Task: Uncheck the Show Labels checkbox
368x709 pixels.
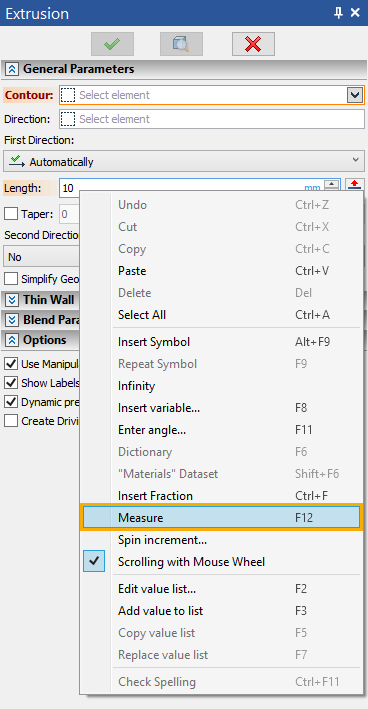Action: tap(11, 383)
